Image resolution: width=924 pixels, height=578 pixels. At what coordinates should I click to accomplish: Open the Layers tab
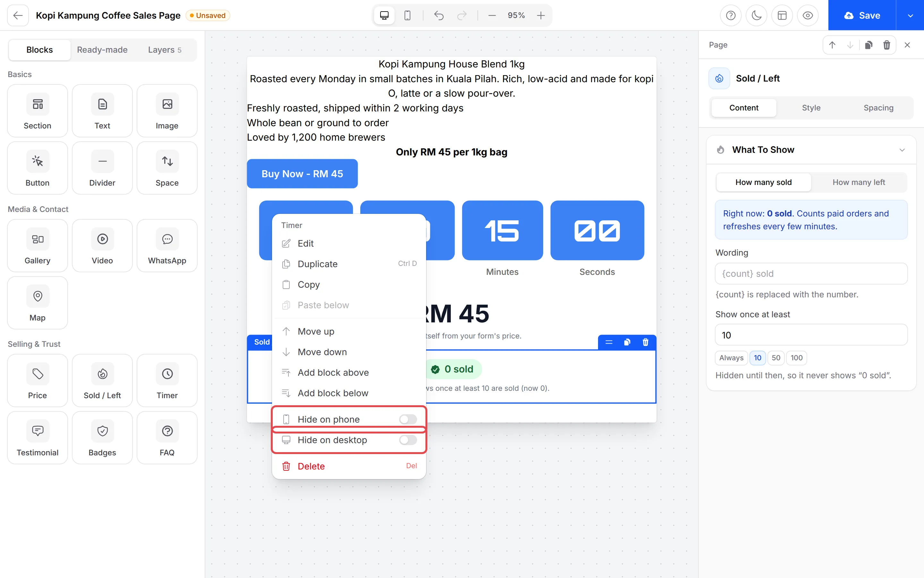click(x=165, y=50)
